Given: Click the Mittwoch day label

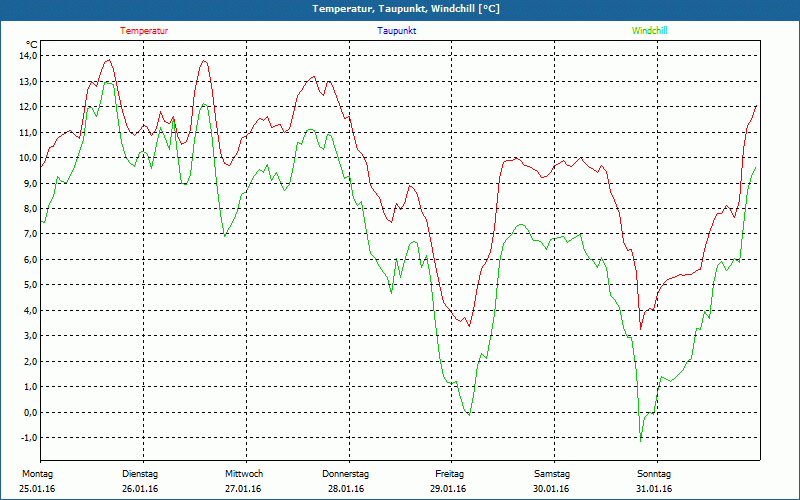Looking at the screenshot, I should click(x=244, y=474).
